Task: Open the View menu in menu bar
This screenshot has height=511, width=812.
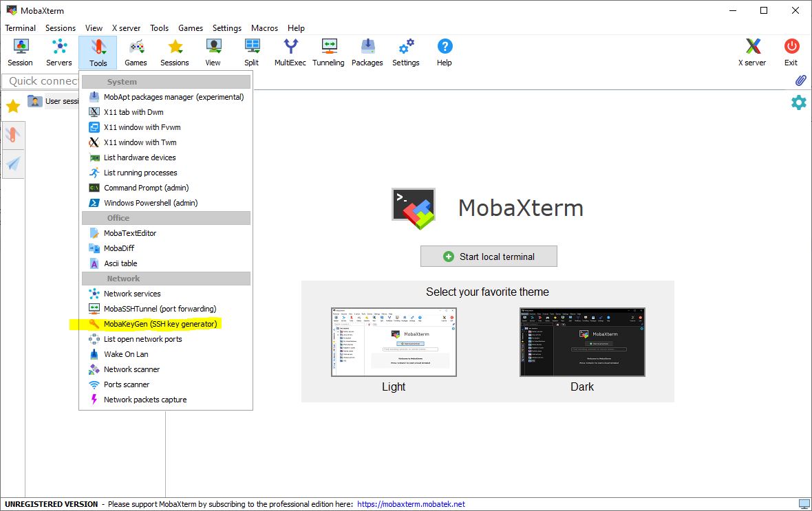Action: point(94,28)
